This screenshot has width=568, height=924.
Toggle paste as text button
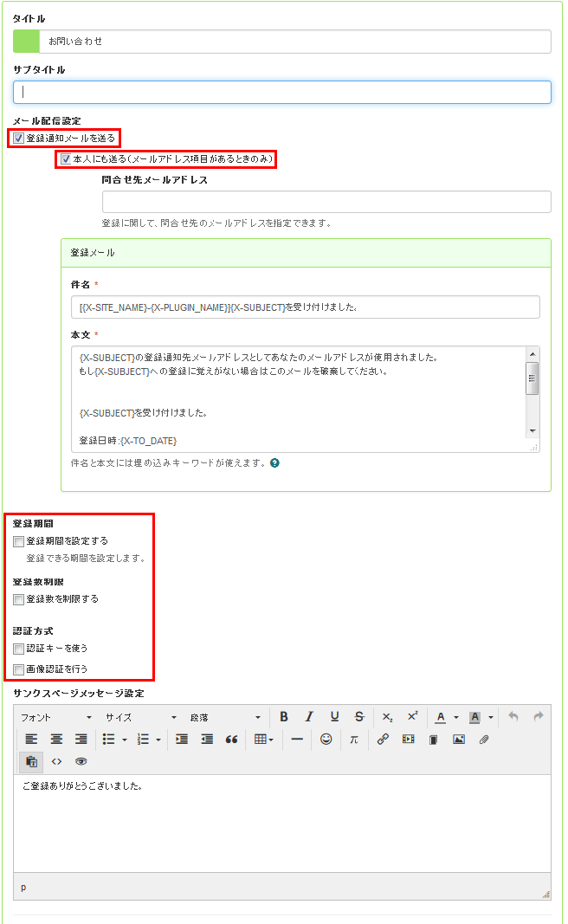pos(32,761)
